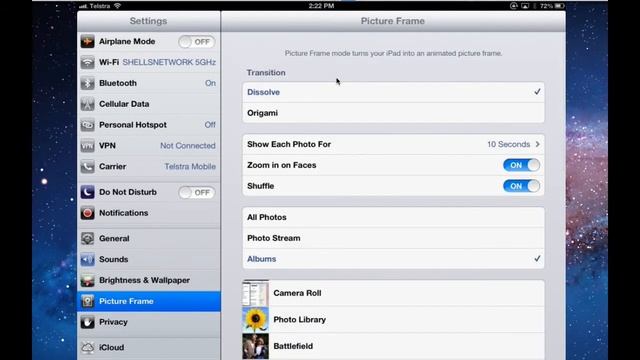Tap the Carrier phone icon
The image size is (640, 360).
tap(87, 167)
